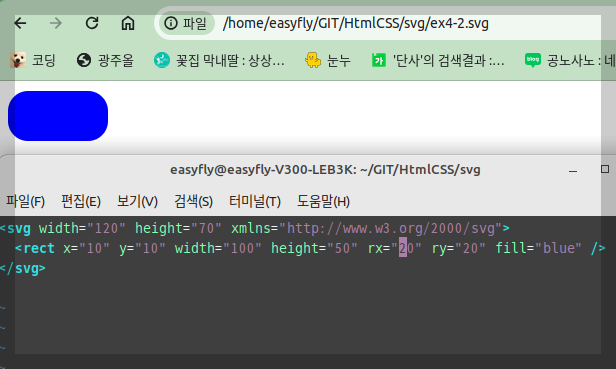Open the 공노사노 blog bookmark
616x369 pixels.
(570, 60)
